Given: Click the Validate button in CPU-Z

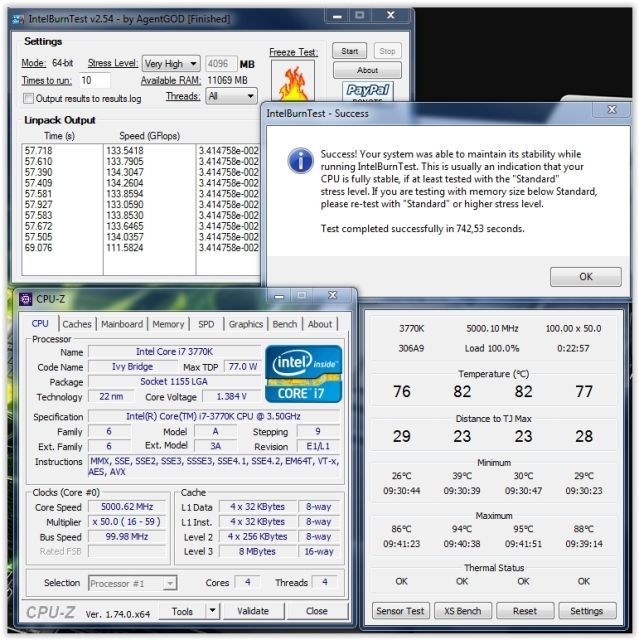Looking at the screenshot, I should point(254,611).
